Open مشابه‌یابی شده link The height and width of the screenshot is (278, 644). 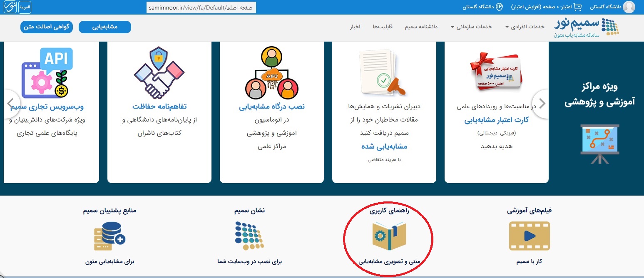click(x=384, y=146)
